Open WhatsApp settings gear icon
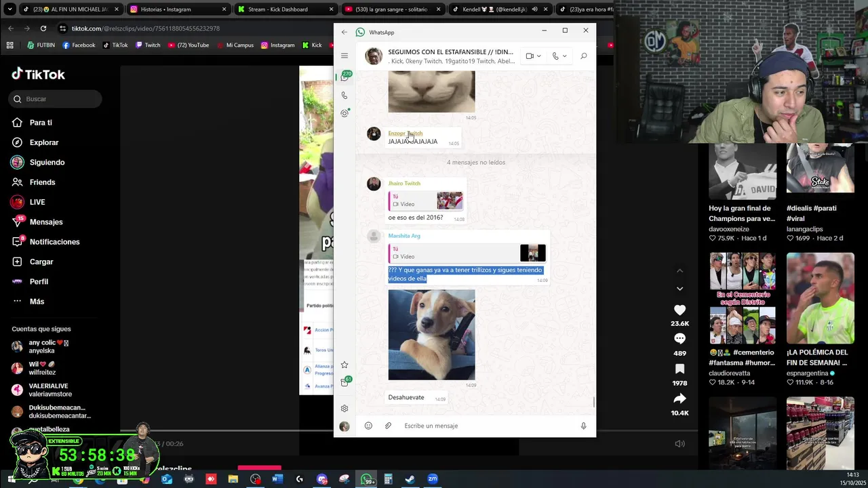868x488 pixels. coord(344,409)
